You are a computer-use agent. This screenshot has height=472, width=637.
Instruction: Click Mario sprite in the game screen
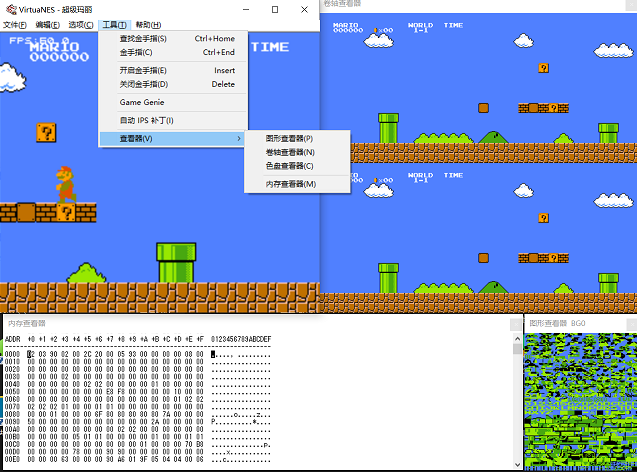click(x=66, y=184)
